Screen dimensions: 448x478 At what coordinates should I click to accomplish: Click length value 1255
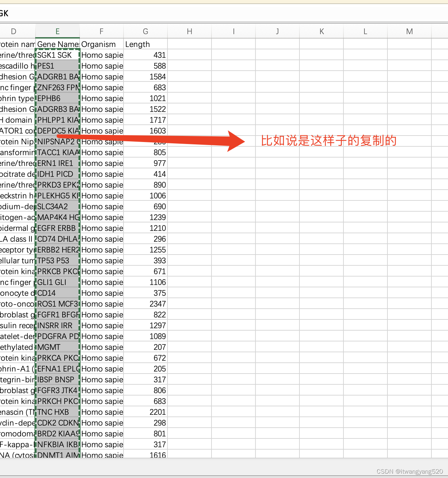145,249
